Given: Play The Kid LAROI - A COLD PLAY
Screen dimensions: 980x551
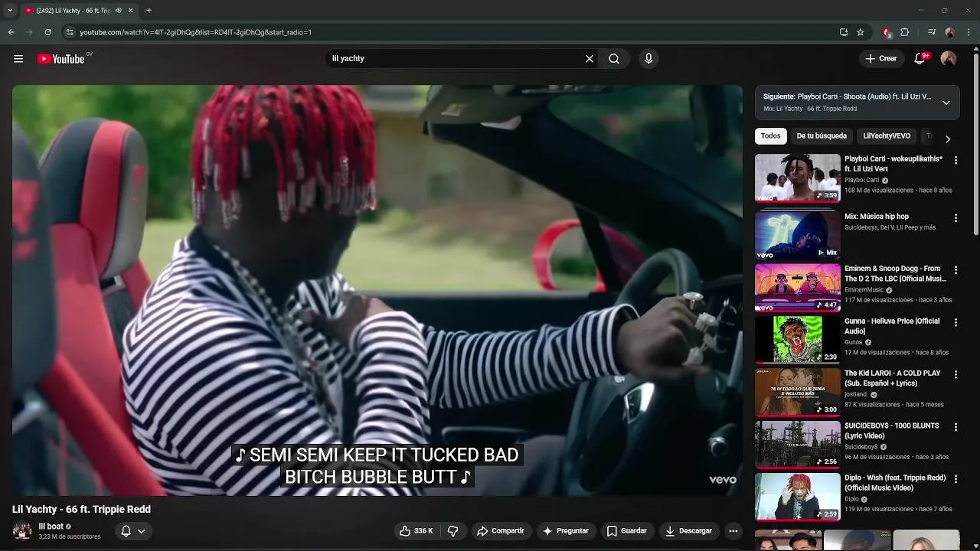Looking at the screenshot, I should click(x=798, y=392).
